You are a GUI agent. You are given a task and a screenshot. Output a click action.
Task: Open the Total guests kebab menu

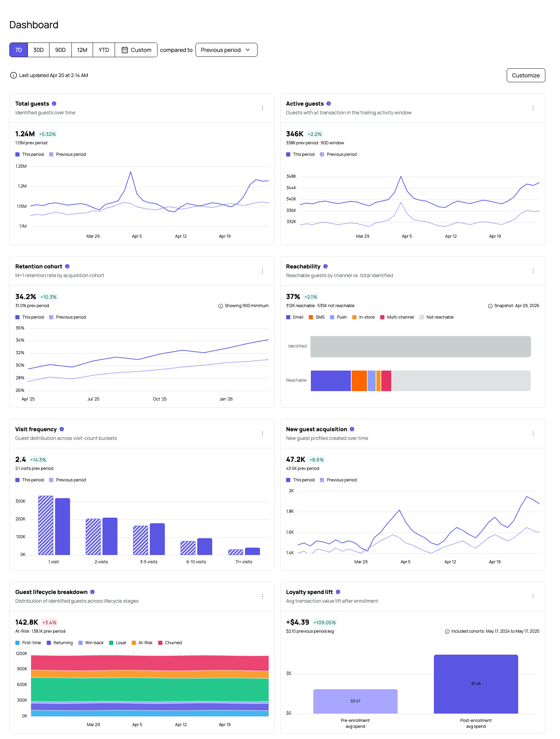262,108
